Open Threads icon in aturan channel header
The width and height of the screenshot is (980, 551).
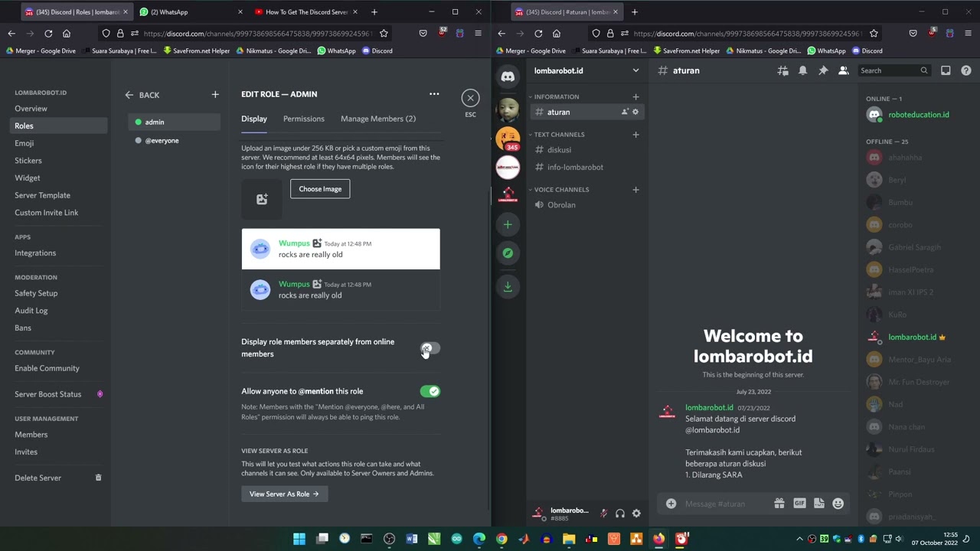tap(782, 70)
